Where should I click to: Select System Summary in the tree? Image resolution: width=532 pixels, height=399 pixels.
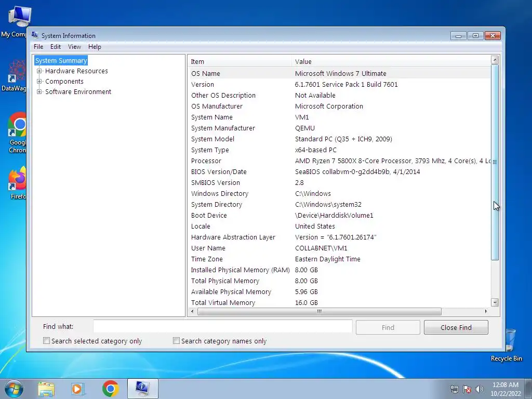[x=61, y=60]
